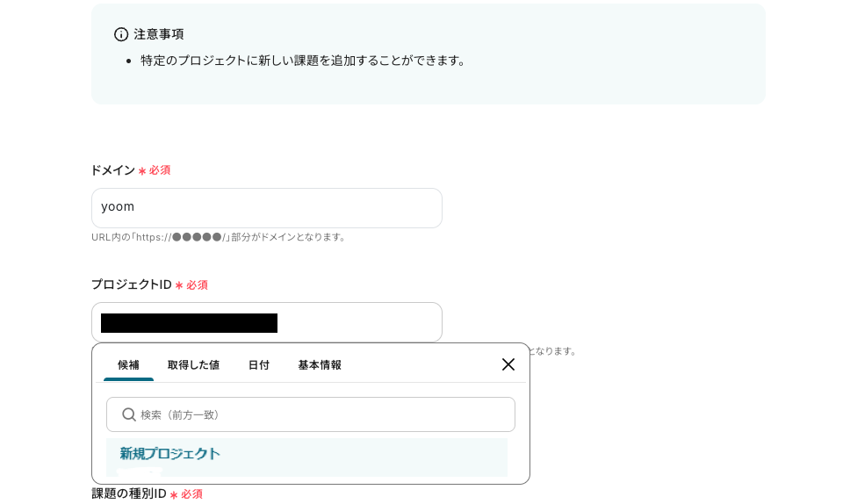Click the note about adding new issues

304,61
